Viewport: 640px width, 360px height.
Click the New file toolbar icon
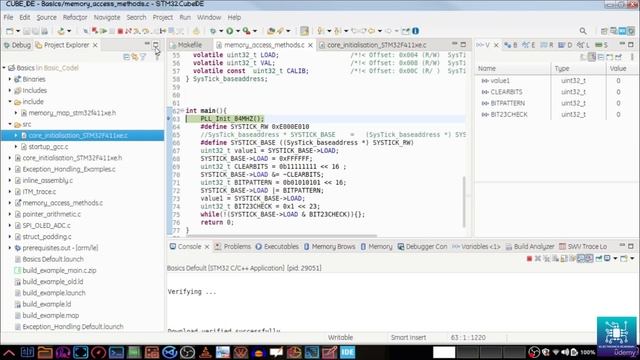click(x=9, y=31)
